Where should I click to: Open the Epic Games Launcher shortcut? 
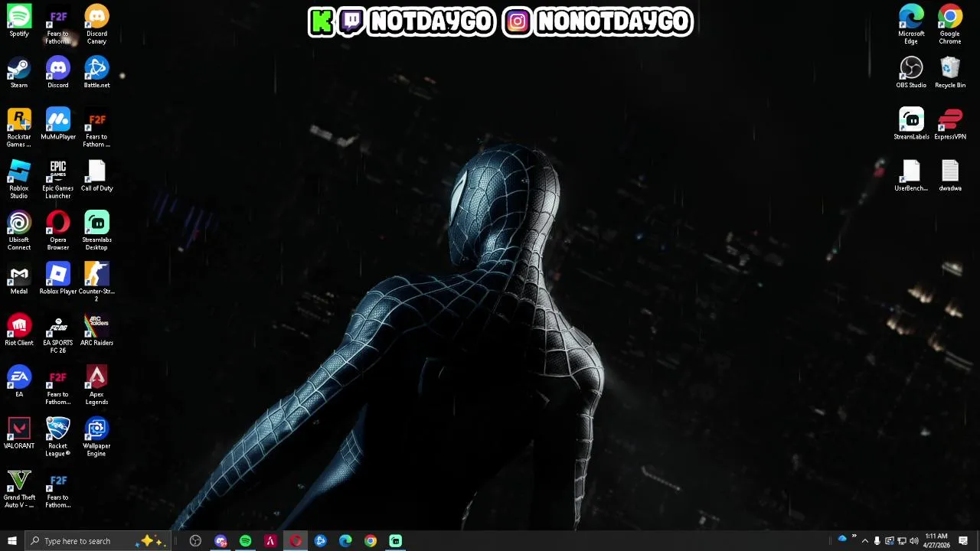point(58,179)
